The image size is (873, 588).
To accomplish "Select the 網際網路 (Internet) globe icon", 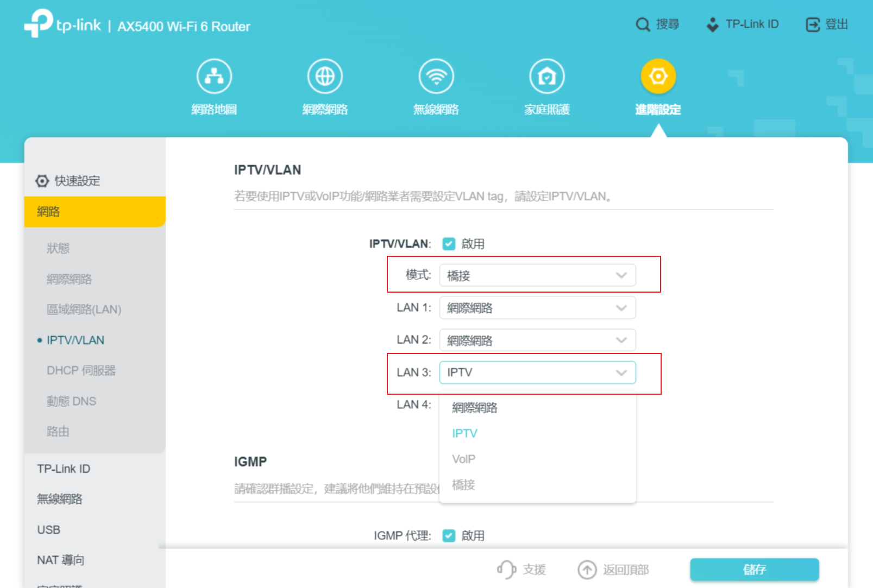I will (325, 76).
